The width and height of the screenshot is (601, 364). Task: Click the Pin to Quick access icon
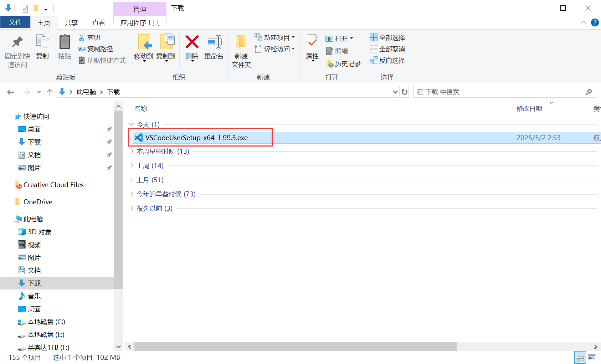coord(17,42)
